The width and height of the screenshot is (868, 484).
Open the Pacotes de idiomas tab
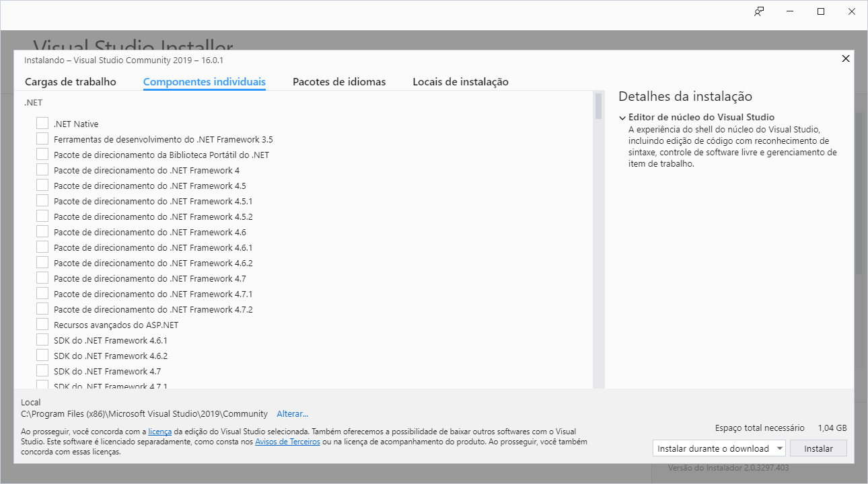click(339, 82)
